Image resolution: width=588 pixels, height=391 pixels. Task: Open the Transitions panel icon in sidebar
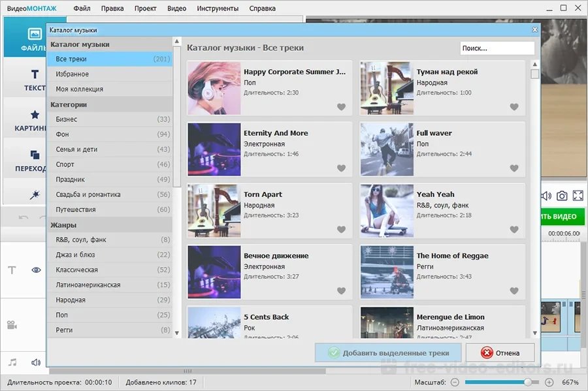click(x=35, y=155)
